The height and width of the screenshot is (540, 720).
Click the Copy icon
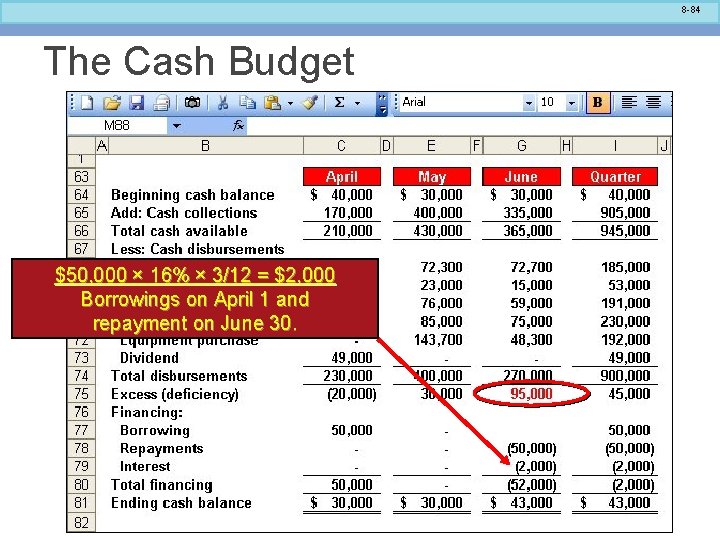[248, 102]
